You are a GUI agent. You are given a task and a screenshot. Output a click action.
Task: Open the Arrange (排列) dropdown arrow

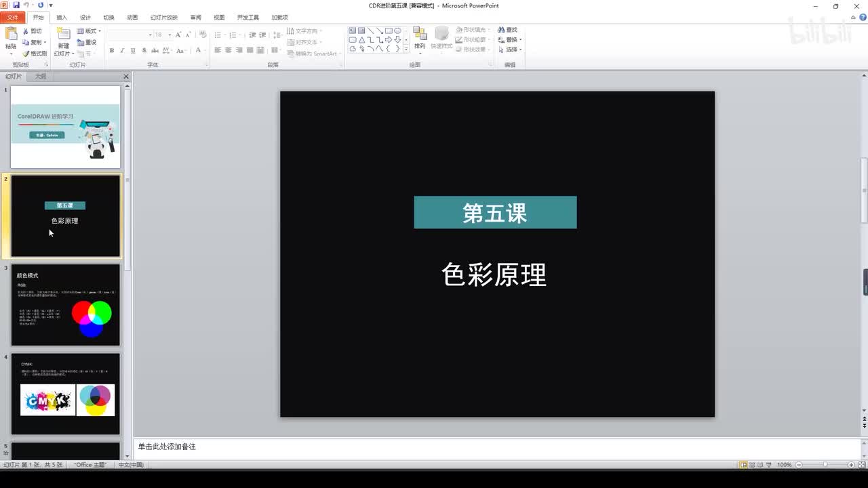tap(420, 52)
